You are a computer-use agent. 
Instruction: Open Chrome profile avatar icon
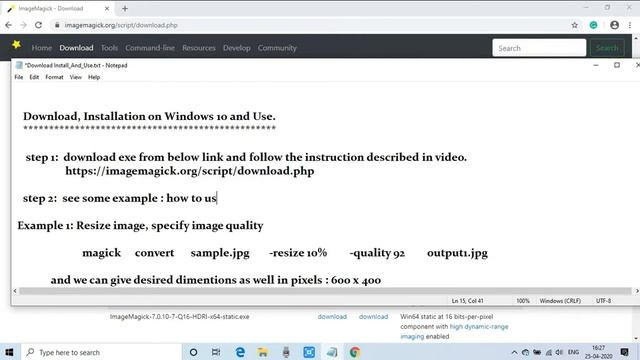coord(614,25)
